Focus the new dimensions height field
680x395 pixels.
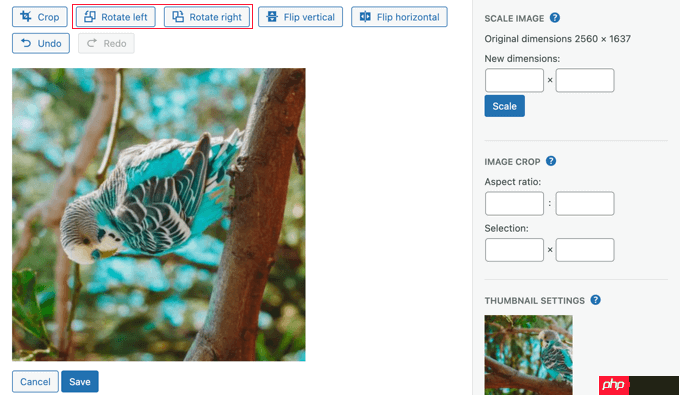(585, 80)
